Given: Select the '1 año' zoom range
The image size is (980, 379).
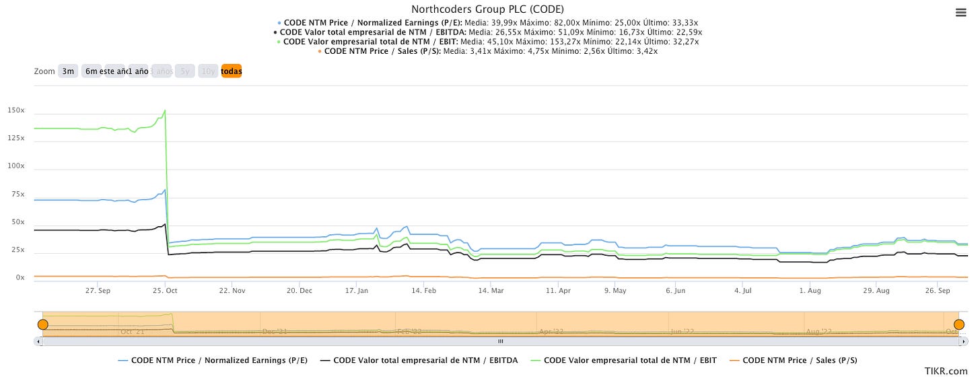Looking at the screenshot, I should tap(137, 71).
